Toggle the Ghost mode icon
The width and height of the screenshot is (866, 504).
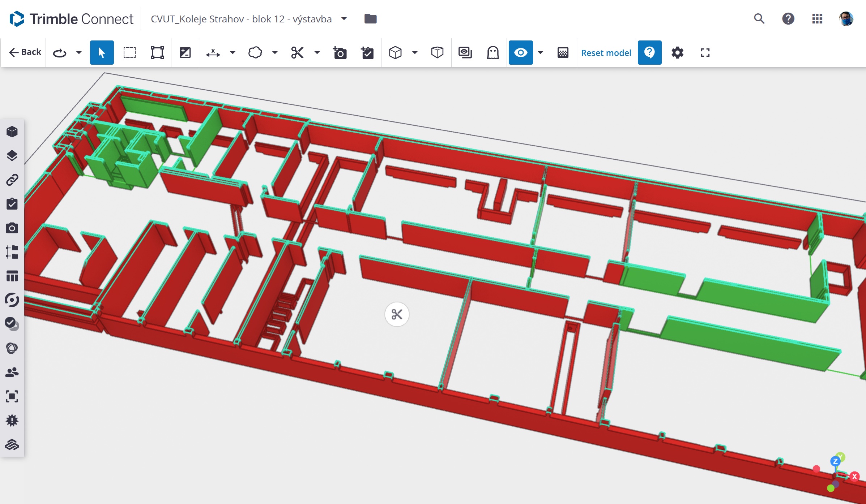493,53
